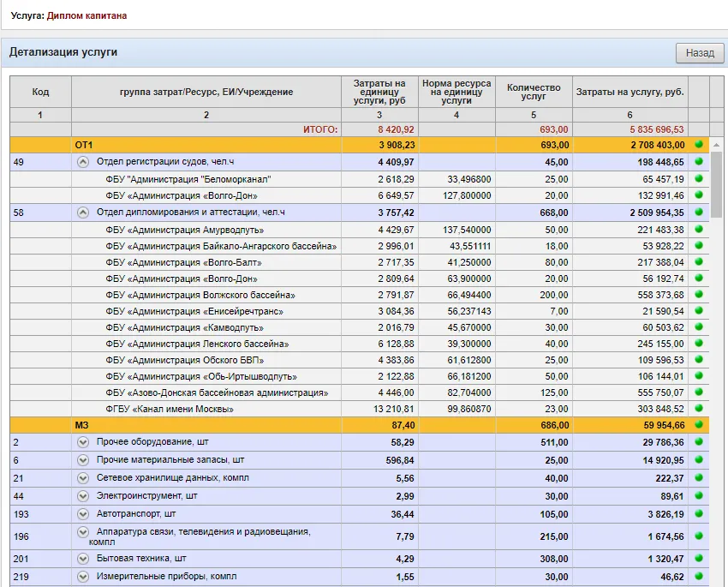This screenshot has height=587, width=728.
Task: Click green status dot for Канал имени Москвы
Action: click(x=699, y=409)
